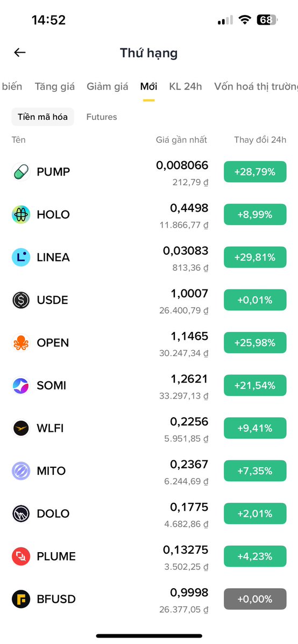Open the WLFI eagle coin icon
This screenshot has width=298, height=644.
[21, 428]
